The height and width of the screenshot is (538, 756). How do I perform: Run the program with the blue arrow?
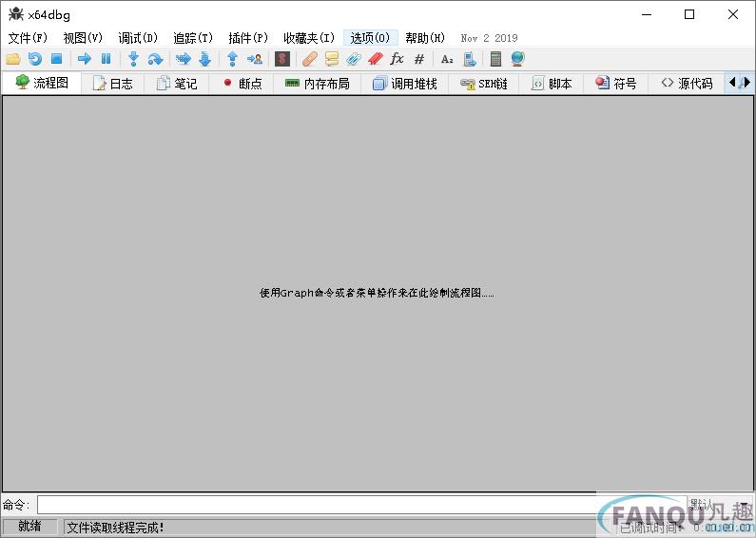85,59
